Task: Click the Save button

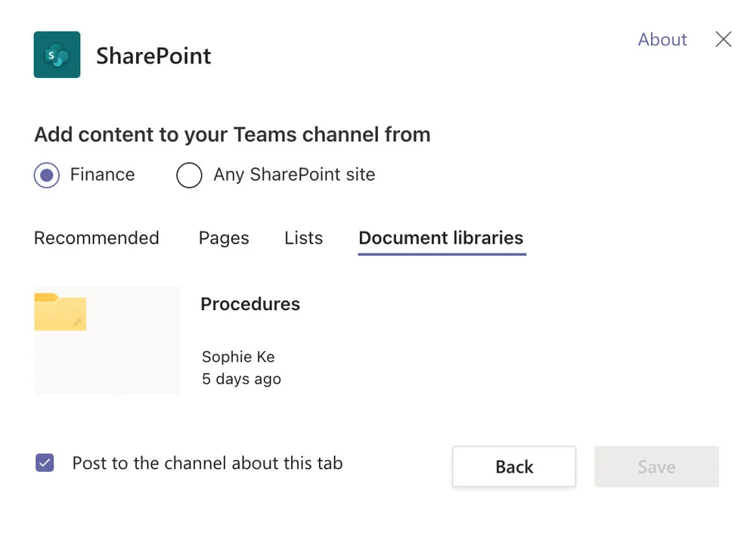Action: click(655, 467)
